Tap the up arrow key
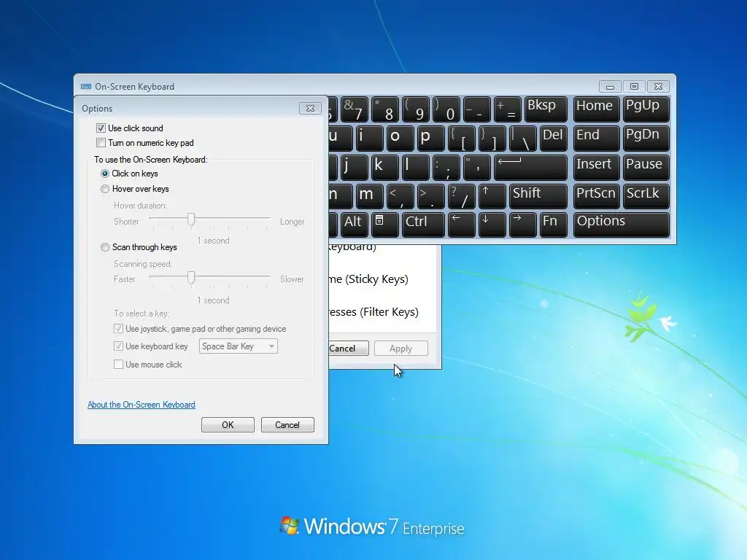747x560 pixels. (x=492, y=196)
